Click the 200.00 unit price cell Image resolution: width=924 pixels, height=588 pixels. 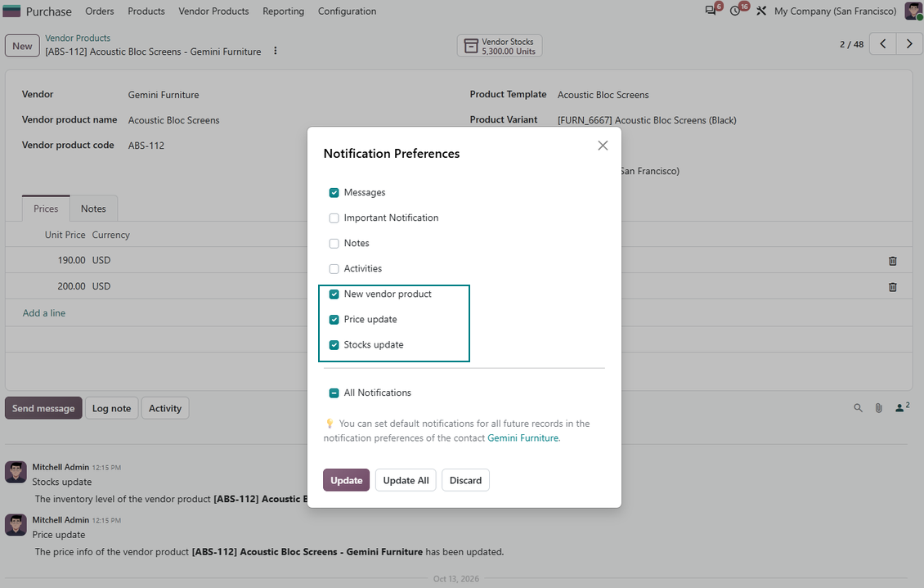click(71, 285)
